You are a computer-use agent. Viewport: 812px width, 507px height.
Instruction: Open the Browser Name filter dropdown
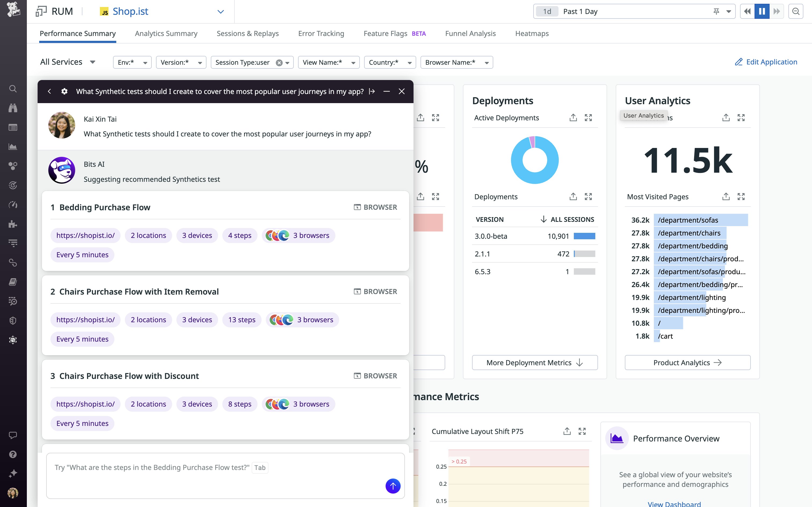(x=456, y=63)
